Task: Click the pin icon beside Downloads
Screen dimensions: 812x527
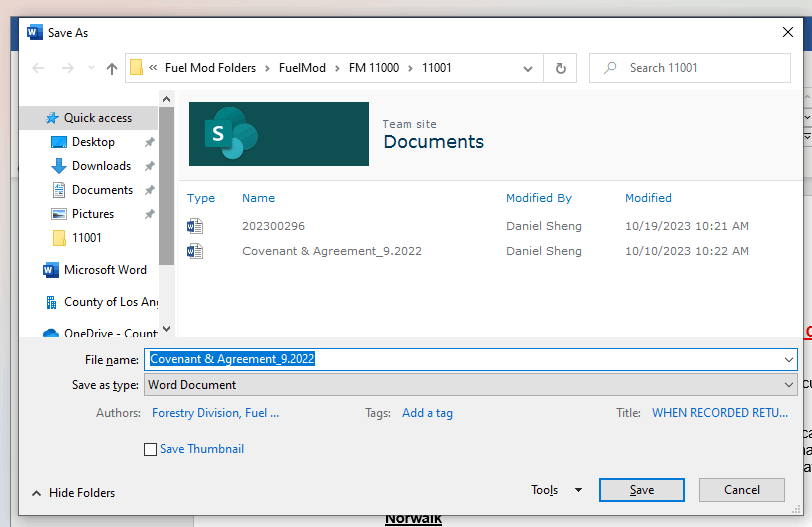Action: point(150,166)
